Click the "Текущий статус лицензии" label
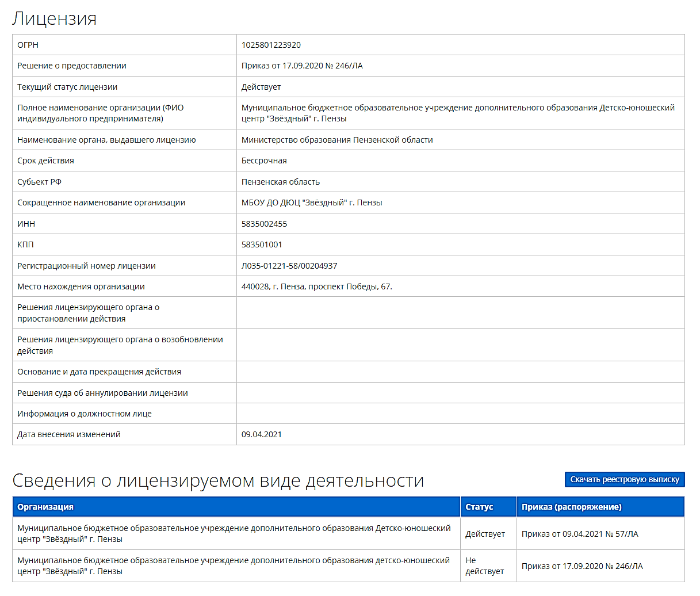700x596 pixels. (x=67, y=87)
